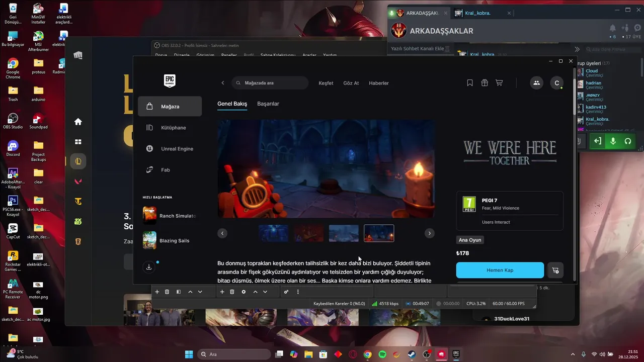Select Valorant icon in Riot client sidebar
644x362 pixels.
78,182
